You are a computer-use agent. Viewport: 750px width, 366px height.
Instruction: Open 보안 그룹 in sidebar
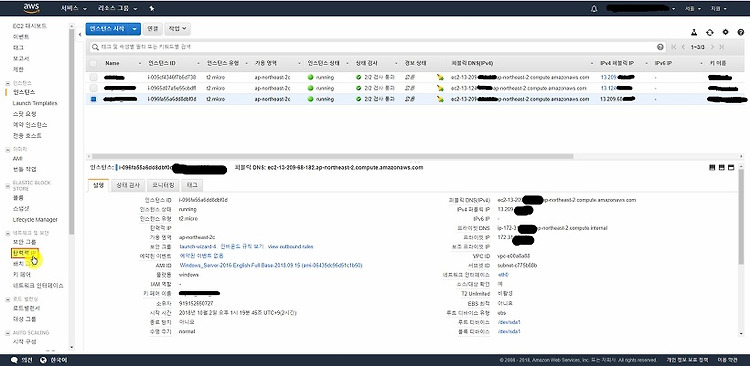tap(24, 242)
